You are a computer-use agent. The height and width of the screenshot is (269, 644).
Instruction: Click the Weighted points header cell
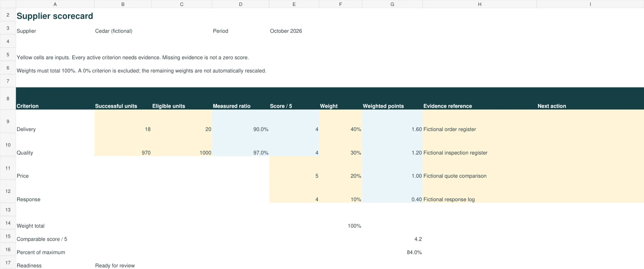pyautogui.click(x=392, y=98)
